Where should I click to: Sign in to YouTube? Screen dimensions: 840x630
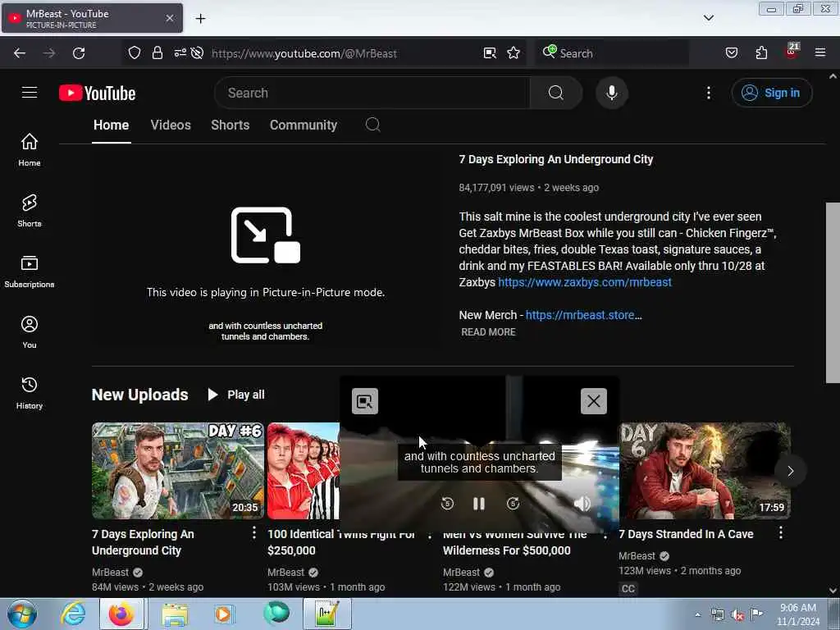pyautogui.click(x=771, y=93)
